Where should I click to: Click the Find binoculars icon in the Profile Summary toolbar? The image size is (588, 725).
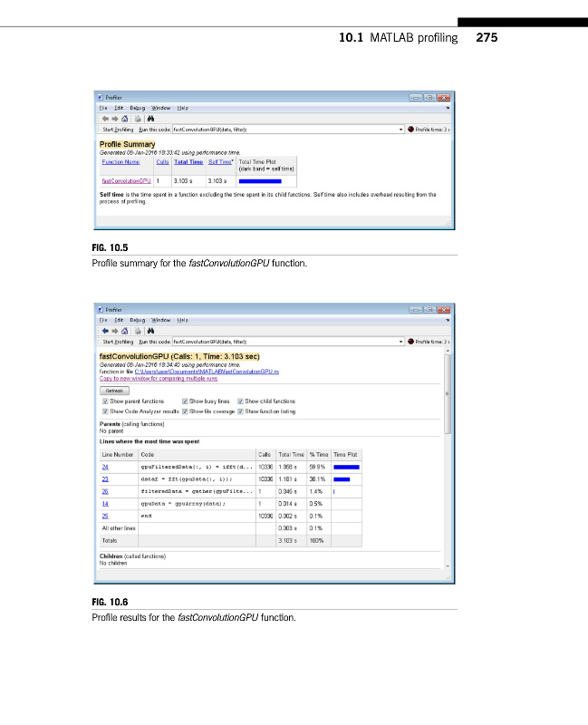[151, 118]
